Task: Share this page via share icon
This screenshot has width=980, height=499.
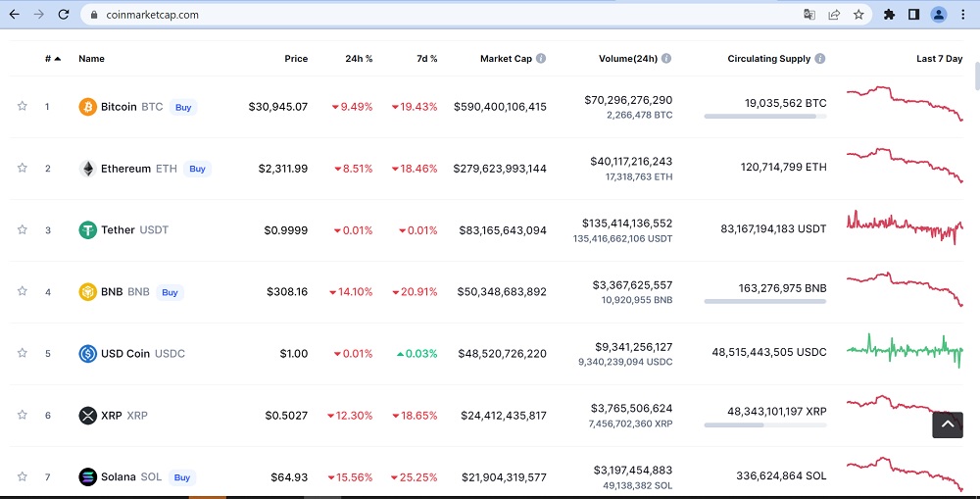Action: coord(834,15)
